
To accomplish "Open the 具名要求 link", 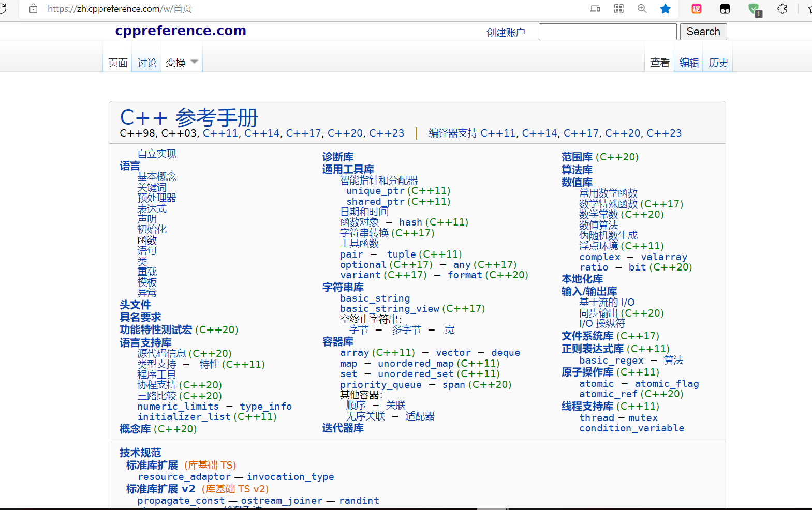I will [x=140, y=317].
